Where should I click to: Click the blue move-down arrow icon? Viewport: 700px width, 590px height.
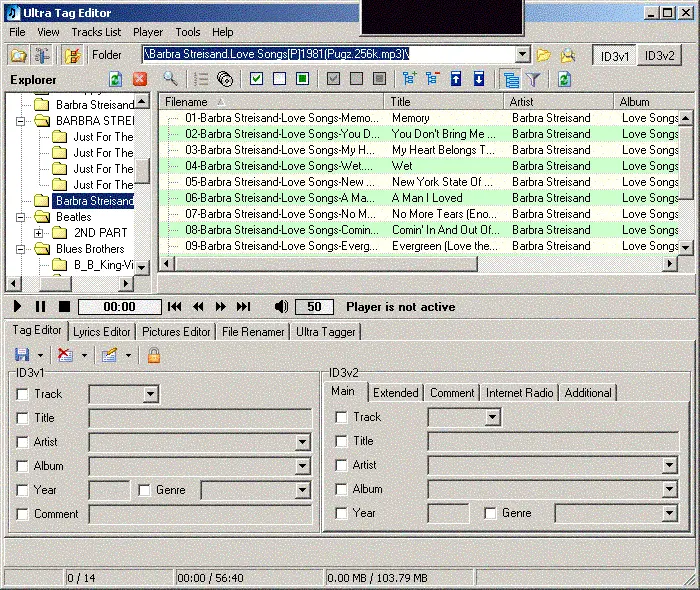click(479, 79)
